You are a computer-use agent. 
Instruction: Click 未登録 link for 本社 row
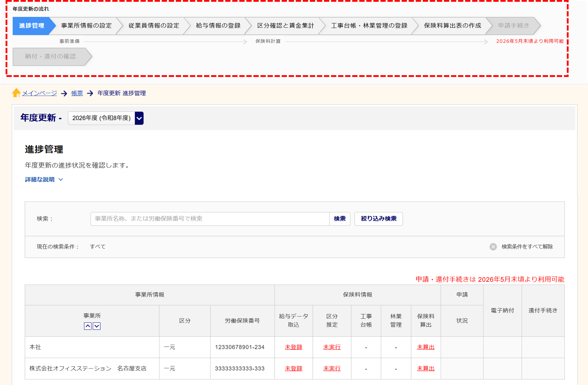[x=293, y=347]
